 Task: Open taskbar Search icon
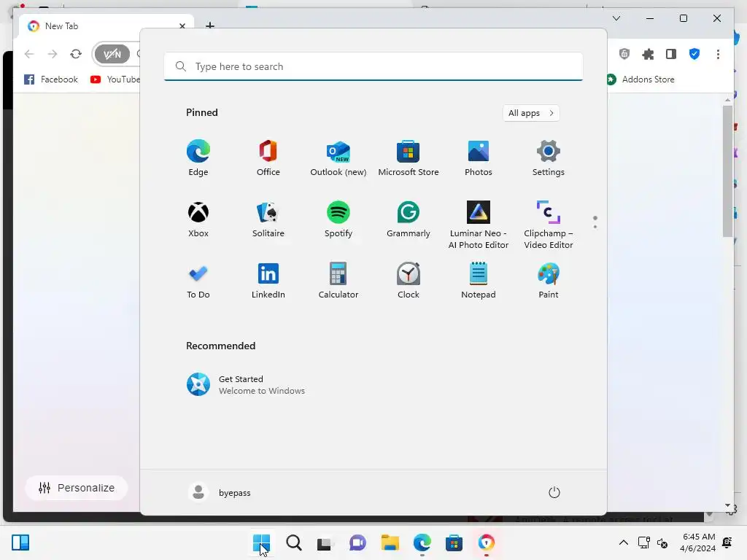294,542
